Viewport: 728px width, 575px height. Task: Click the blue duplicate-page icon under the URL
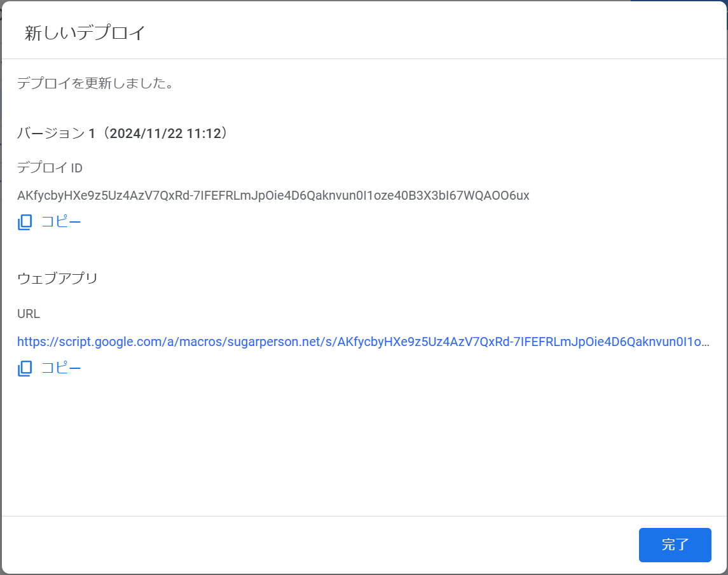24,368
